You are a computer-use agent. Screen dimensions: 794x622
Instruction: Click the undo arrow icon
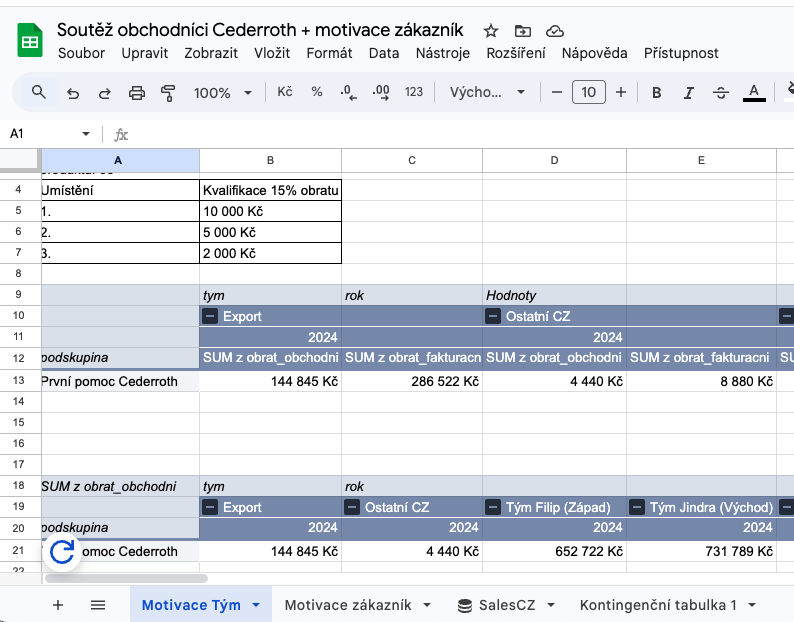72,93
